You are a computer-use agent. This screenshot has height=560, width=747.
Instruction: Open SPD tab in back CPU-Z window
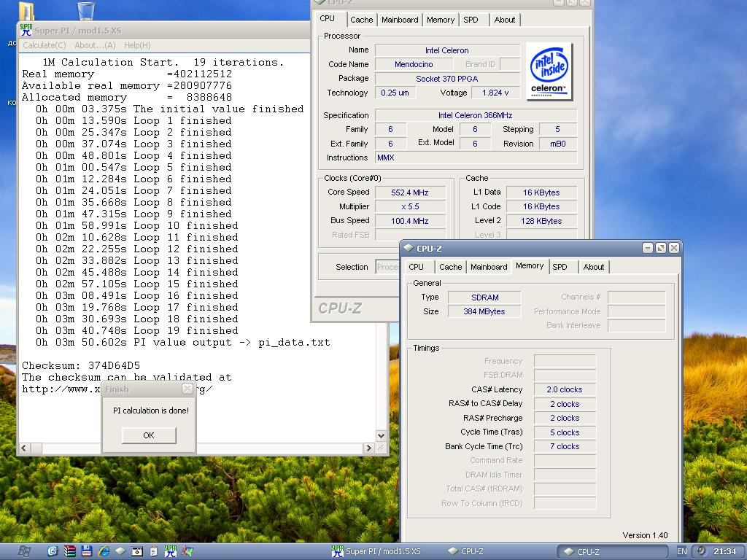point(471,20)
